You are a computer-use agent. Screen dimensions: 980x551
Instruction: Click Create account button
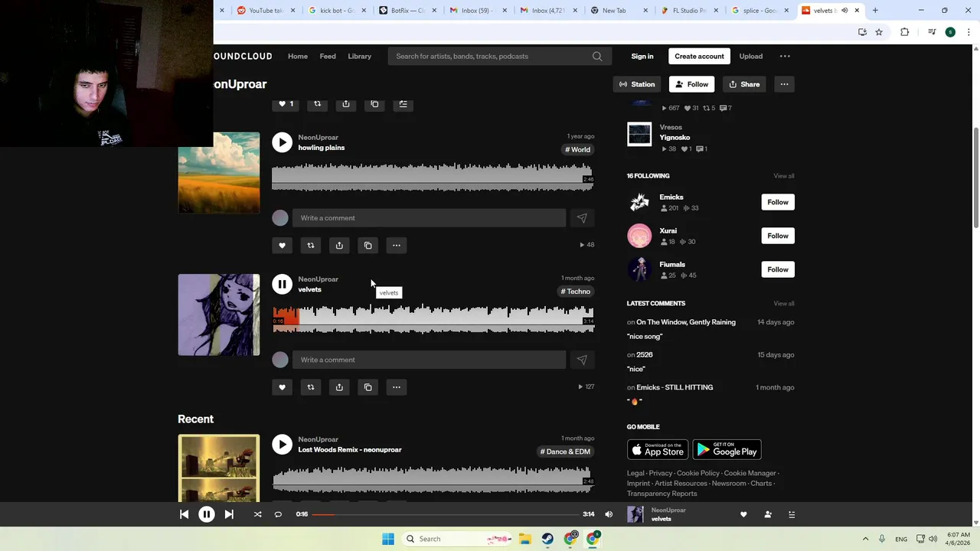699,56
